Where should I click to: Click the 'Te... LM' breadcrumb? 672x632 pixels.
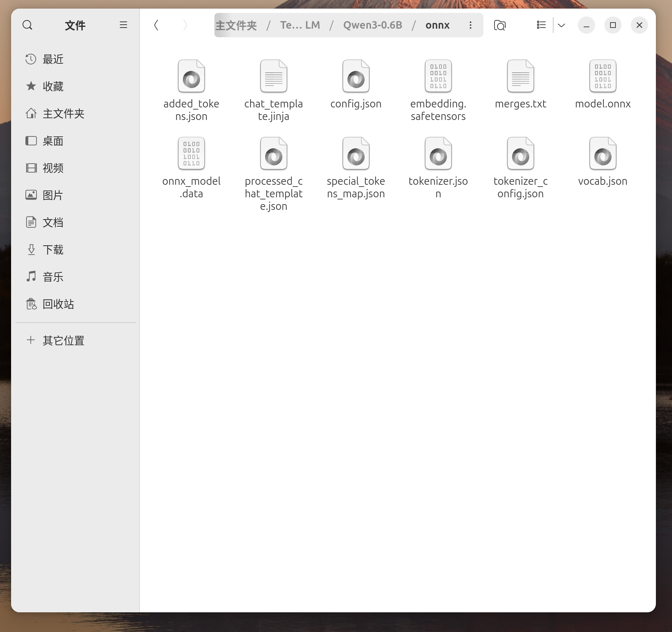(x=300, y=25)
